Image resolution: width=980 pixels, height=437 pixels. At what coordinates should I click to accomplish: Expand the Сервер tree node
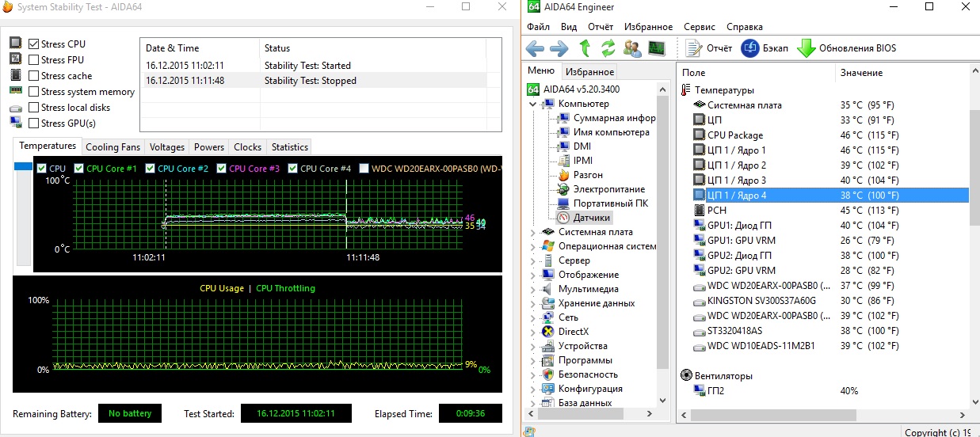(535, 260)
